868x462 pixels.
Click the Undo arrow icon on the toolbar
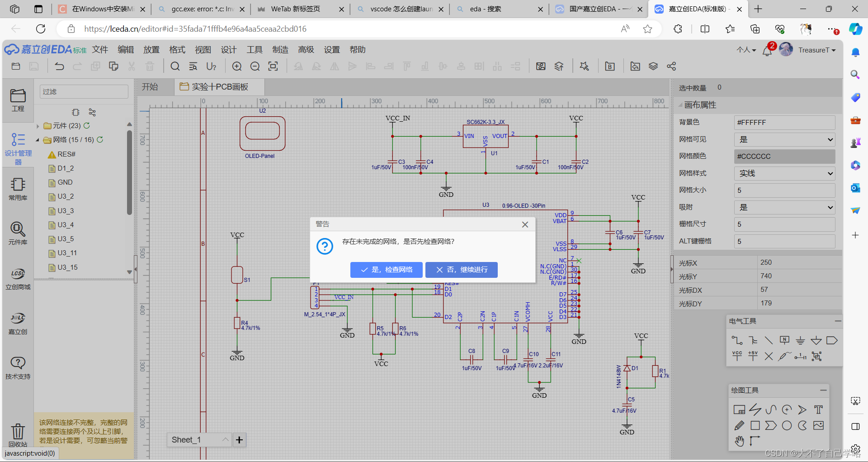click(59, 66)
